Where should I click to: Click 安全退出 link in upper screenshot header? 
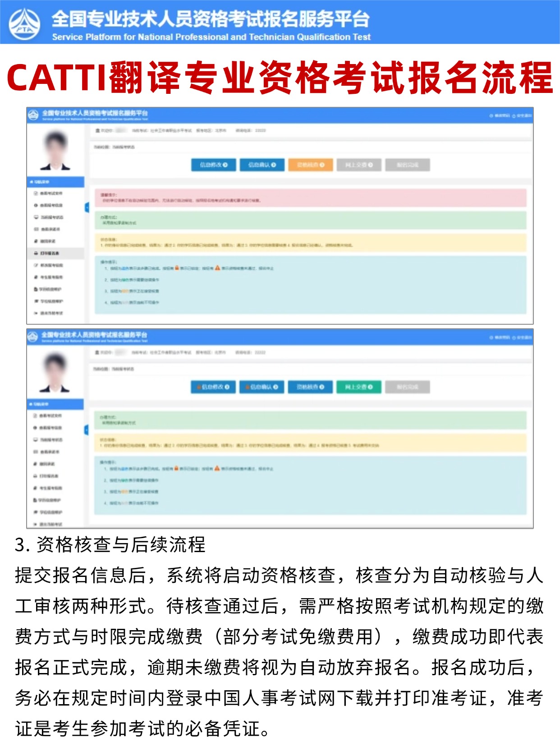pyautogui.click(x=523, y=116)
